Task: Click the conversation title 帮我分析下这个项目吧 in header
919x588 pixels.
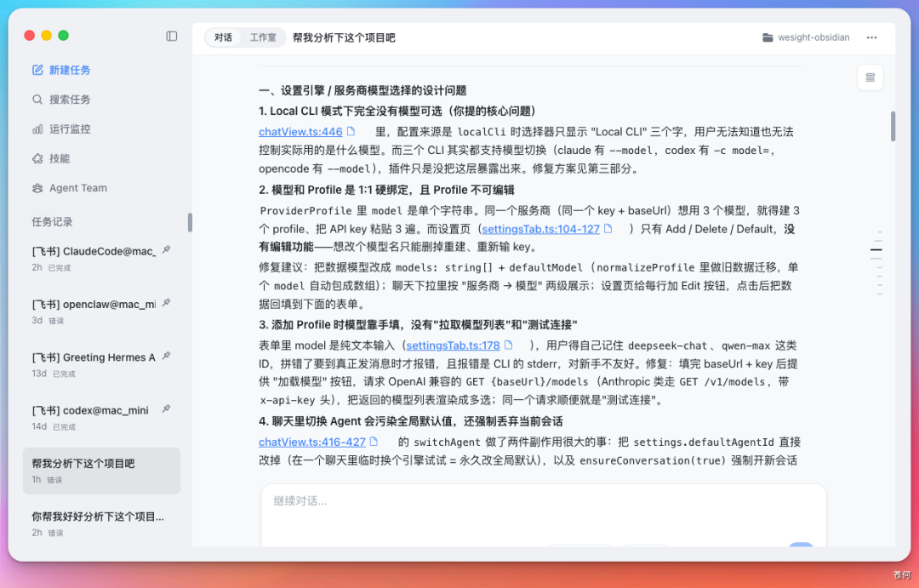Action: (x=344, y=37)
